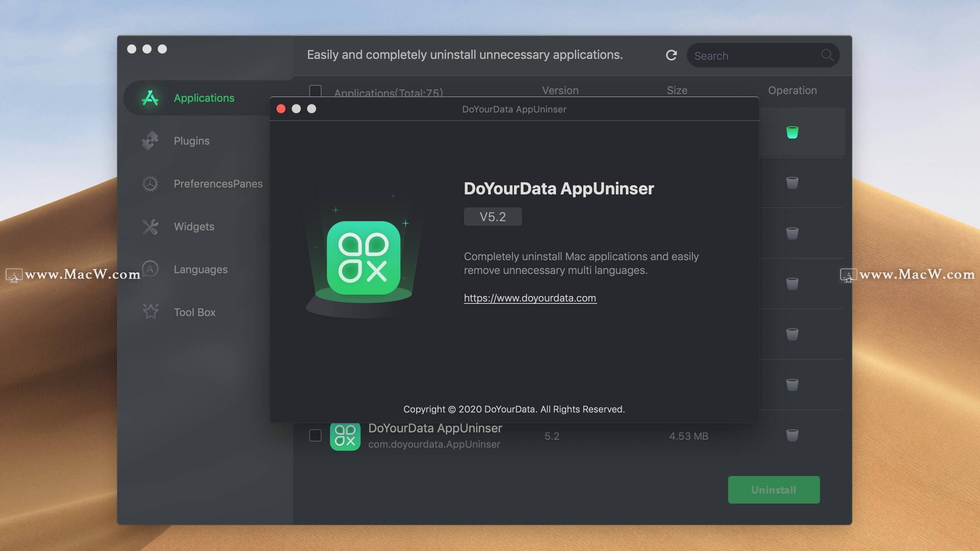The width and height of the screenshot is (980, 551).
Task: Toggle the select-all Applications checkbox
Action: 315,91
